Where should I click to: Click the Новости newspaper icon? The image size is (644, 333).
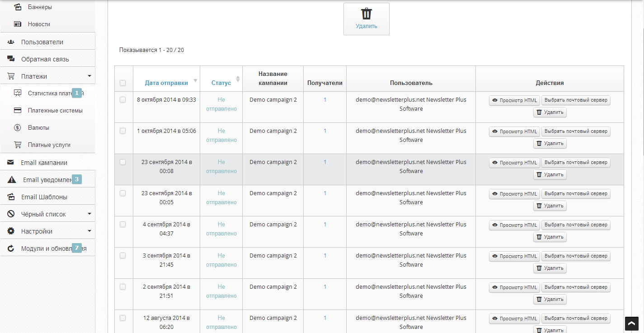point(18,24)
